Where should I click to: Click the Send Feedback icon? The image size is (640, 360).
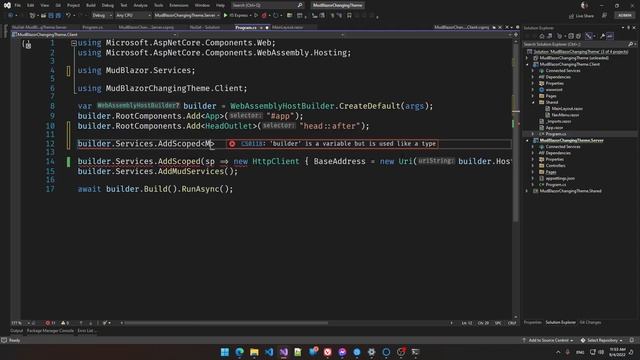point(604,16)
